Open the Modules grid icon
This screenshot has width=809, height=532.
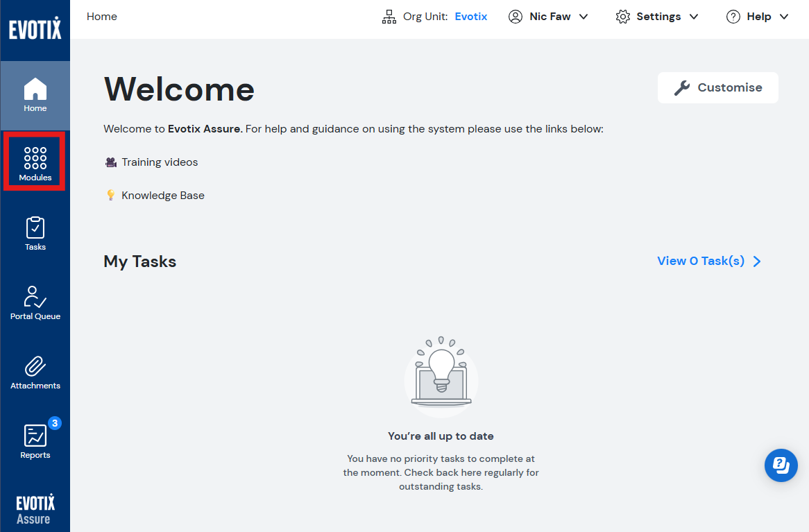(x=35, y=158)
